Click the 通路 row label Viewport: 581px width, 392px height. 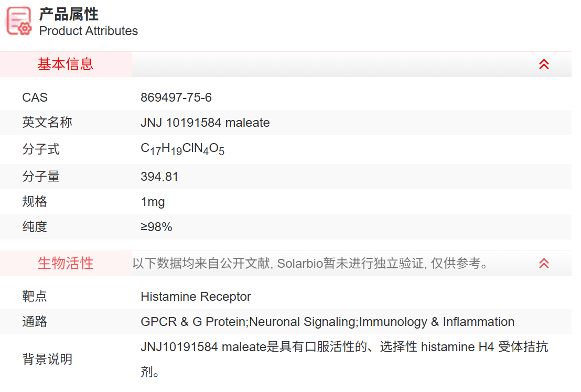point(35,322)
